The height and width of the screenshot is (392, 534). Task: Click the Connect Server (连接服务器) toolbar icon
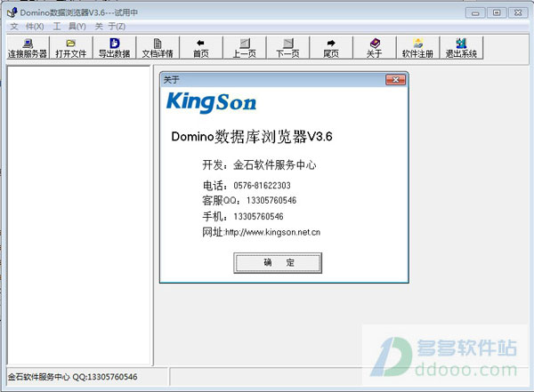28,48
